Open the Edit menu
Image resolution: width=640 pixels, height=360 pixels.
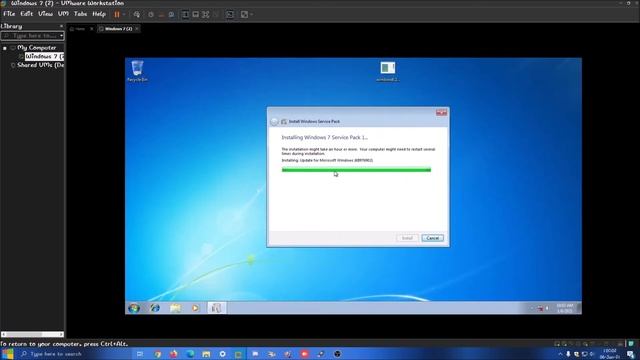pos(27,13)
